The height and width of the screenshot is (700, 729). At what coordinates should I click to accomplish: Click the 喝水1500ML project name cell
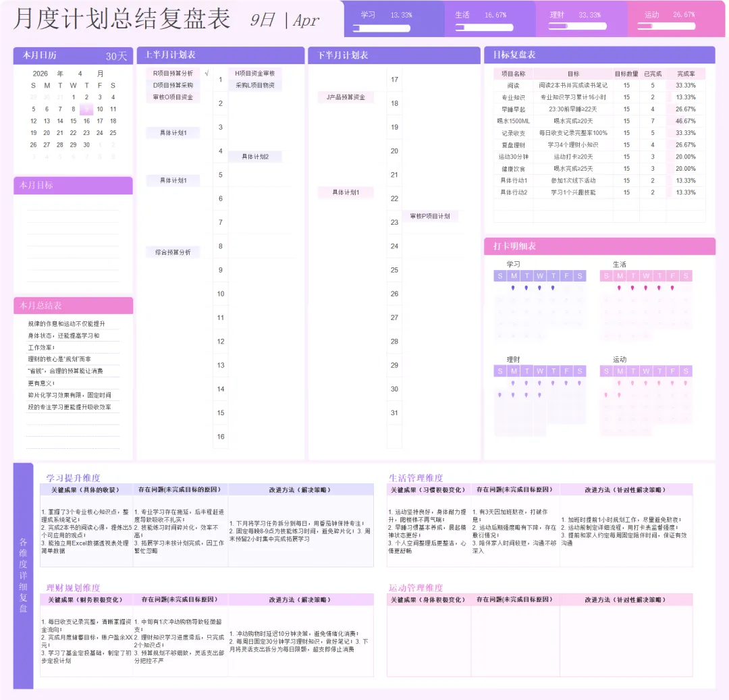[x=513, y=121]
